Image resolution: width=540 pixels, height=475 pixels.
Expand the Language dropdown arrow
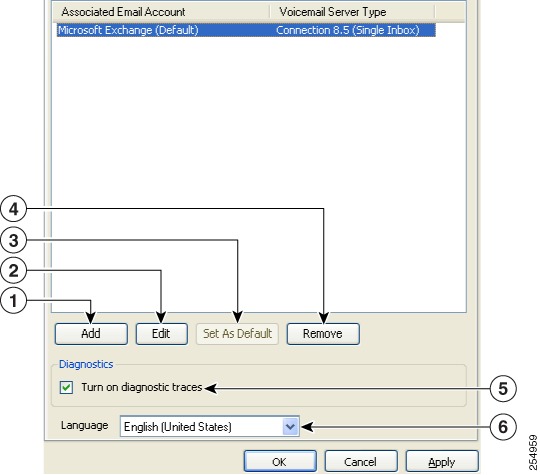(x=290, y=427)
